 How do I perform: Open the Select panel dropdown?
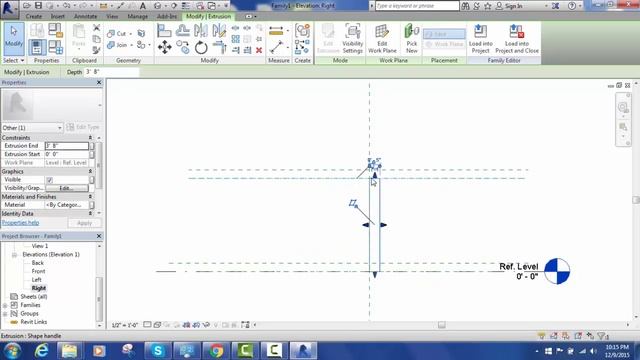point(14,60)
